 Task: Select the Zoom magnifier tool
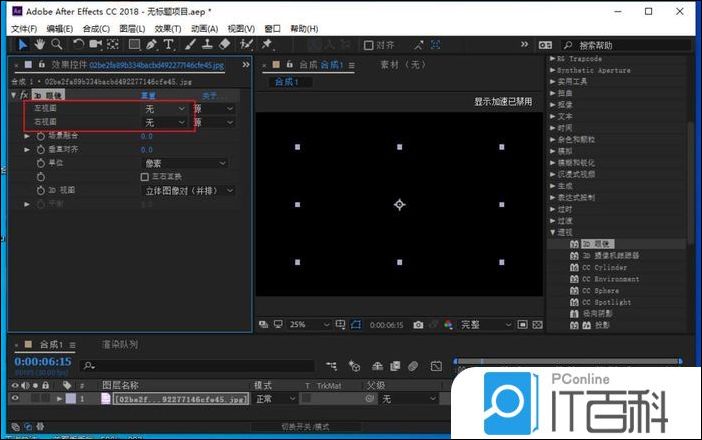tap(56, 45)
